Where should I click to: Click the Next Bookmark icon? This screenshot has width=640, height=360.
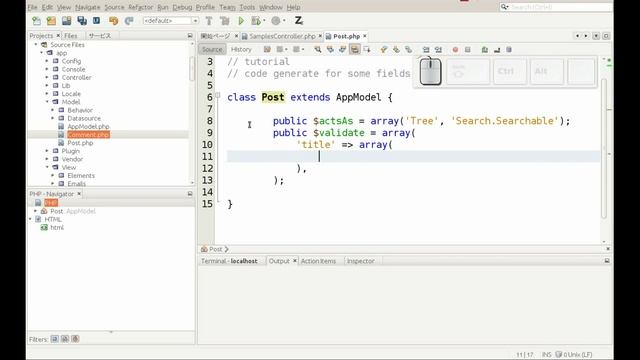pyautogui.click(x=396, y=49)
